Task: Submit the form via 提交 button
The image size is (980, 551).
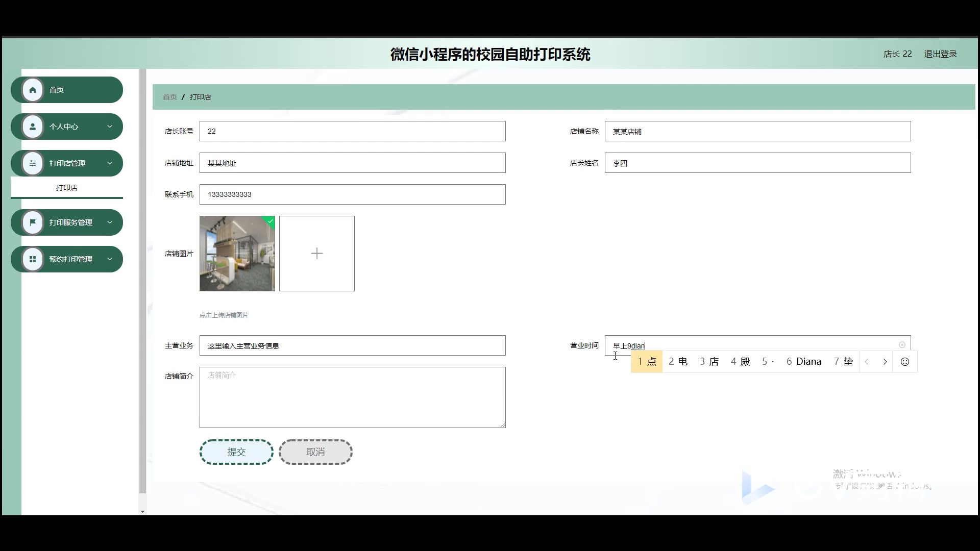Action: (236, 452)
